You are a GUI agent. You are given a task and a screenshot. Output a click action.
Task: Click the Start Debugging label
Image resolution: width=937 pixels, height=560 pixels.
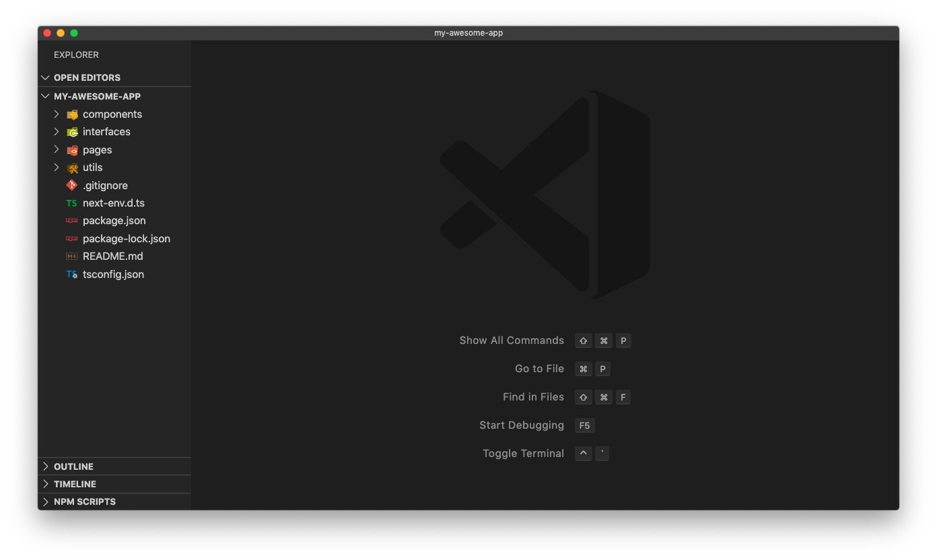coord(522,425)
